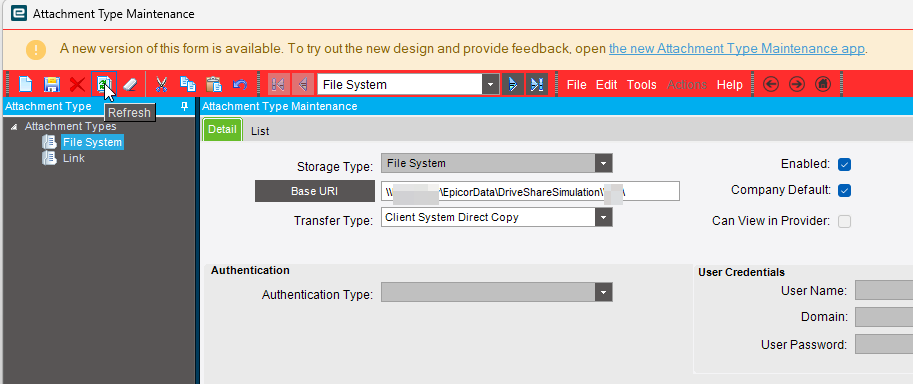Switch to the List tab
Viewport: 913px width, 384px height.
pyautogui.click(x=260, y=131)
